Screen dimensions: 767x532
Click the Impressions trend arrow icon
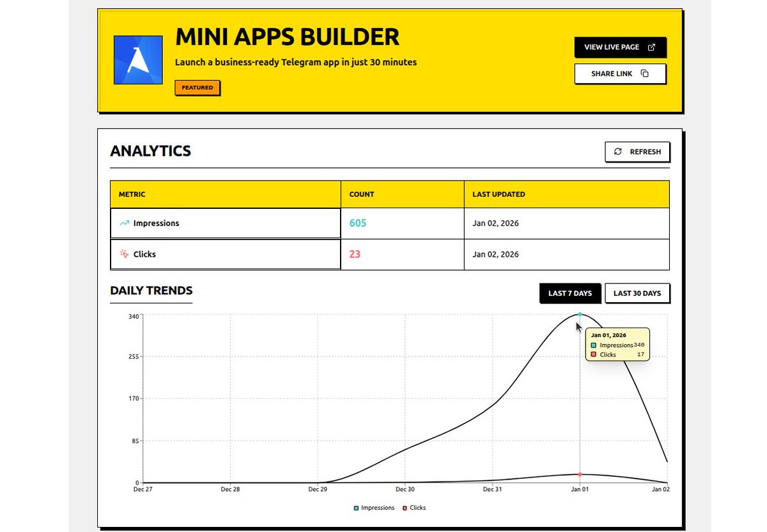coord(124,224)
